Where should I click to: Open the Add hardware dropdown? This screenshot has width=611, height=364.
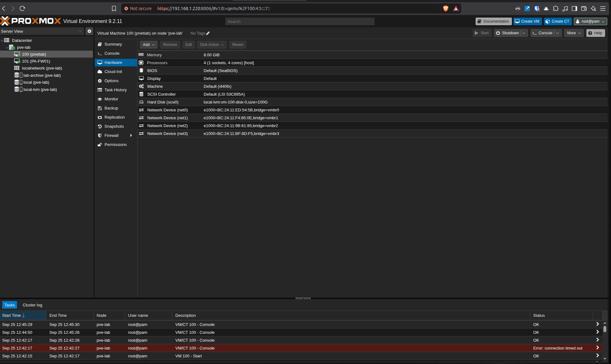coord(149,45)
